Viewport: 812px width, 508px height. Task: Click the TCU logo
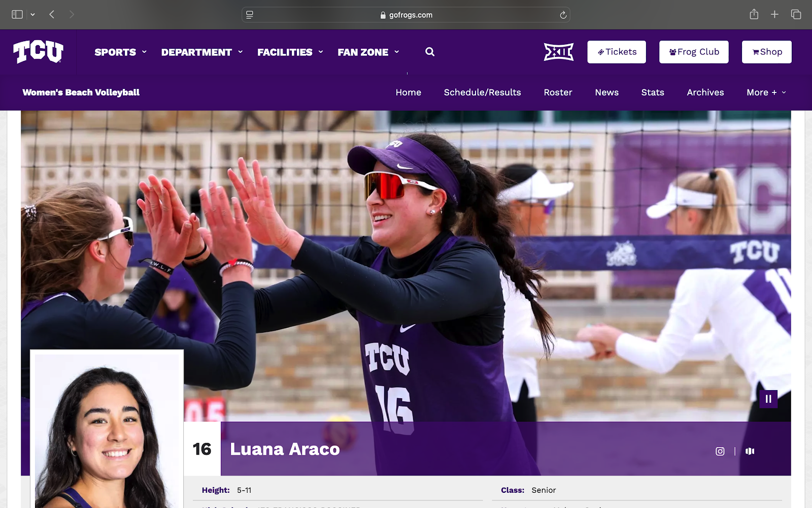pyautogui.click(x=38, y=51)
